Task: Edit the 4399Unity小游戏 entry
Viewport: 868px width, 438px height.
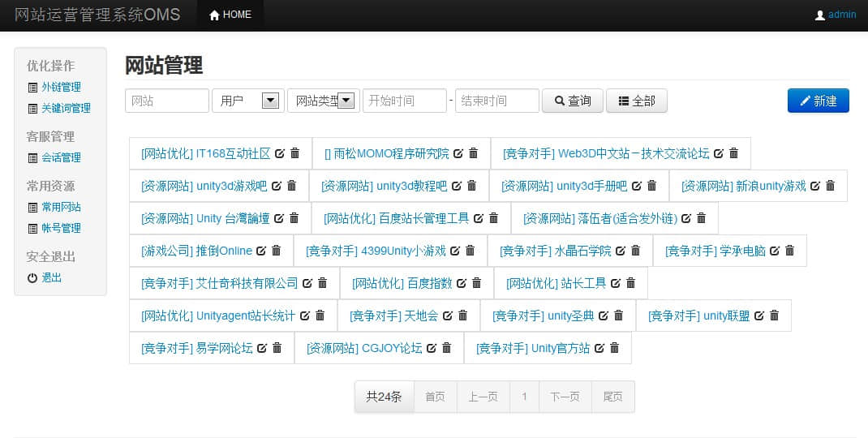Action: pyautogui.click(x=455, y=251)
